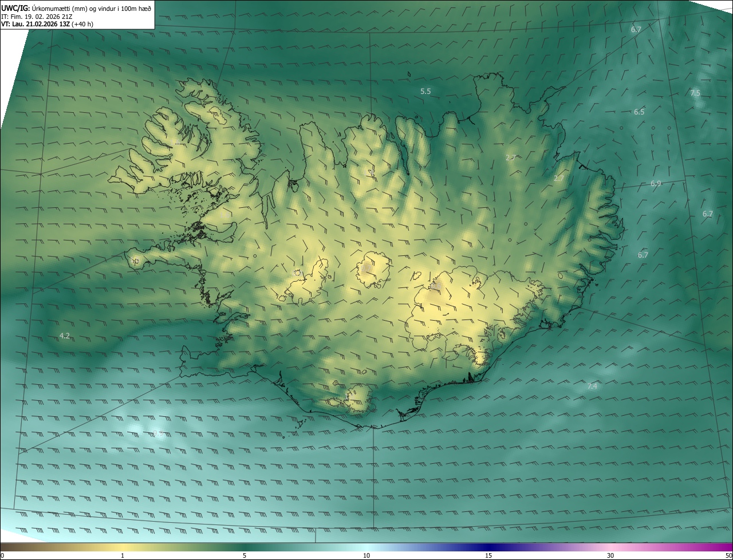Viewport: 733px width, 560px height.
Task: Click the '50' tick label on the color scale
Action: coord(728,555)
